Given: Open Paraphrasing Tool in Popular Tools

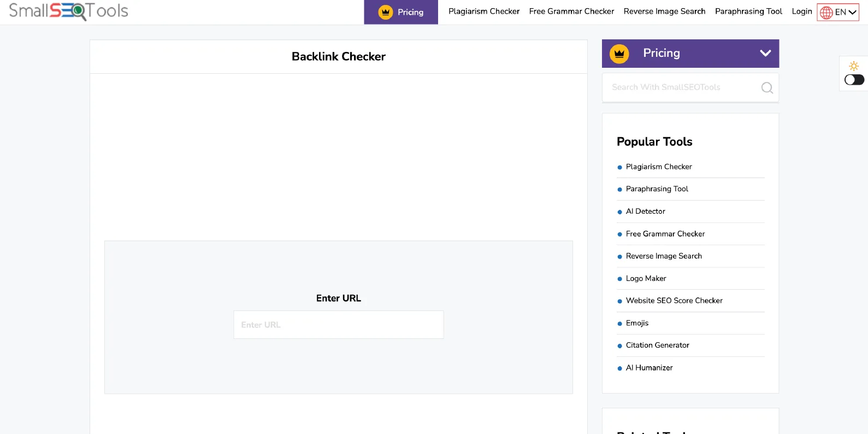Looking at the screenshot, I should [x=657, y=189].
